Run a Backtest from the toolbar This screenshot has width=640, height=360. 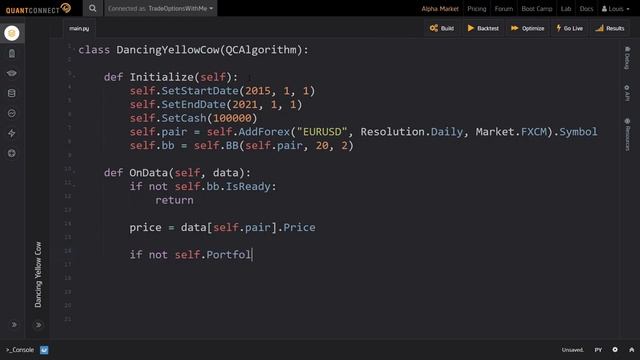(483, 28)
